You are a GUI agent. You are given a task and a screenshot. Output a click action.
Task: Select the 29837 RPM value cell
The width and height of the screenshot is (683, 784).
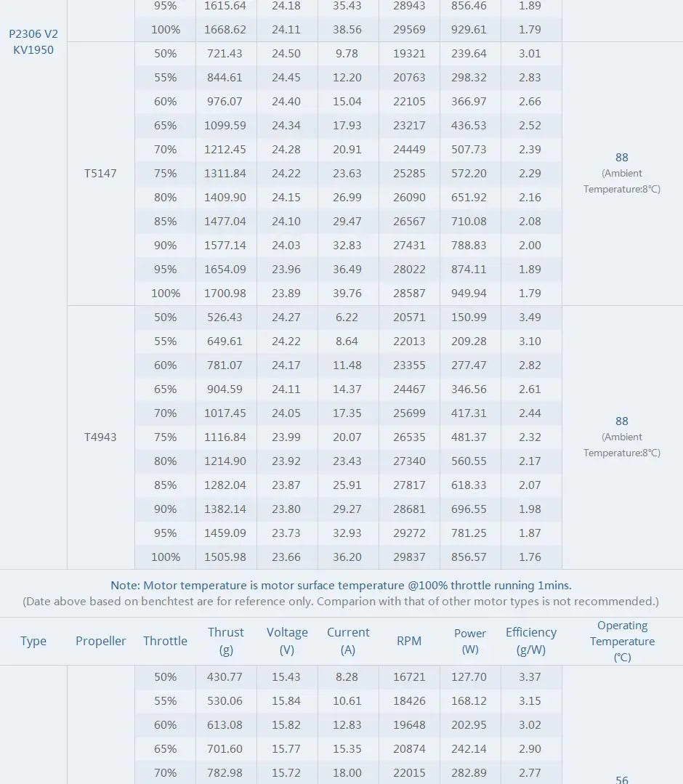click(409, 557)
